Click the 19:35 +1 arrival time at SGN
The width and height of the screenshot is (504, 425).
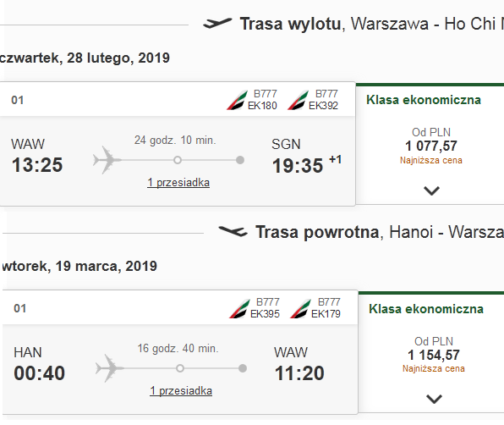pyautogui.click(x=307, y=165)
